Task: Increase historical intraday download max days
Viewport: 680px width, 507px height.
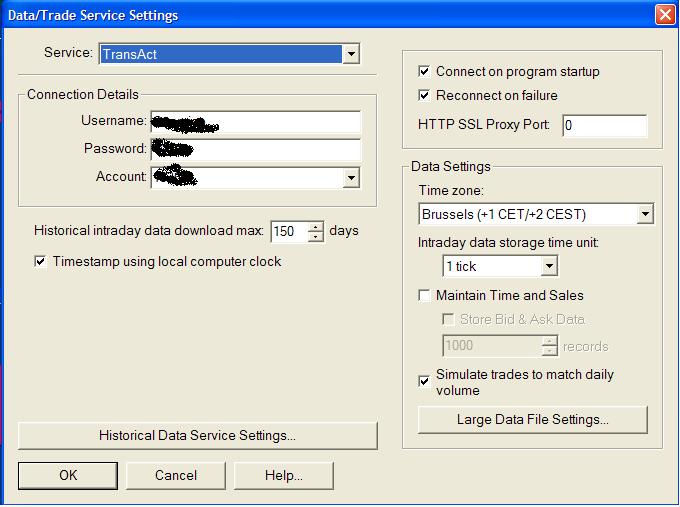Action: click(x=316, y=227)
